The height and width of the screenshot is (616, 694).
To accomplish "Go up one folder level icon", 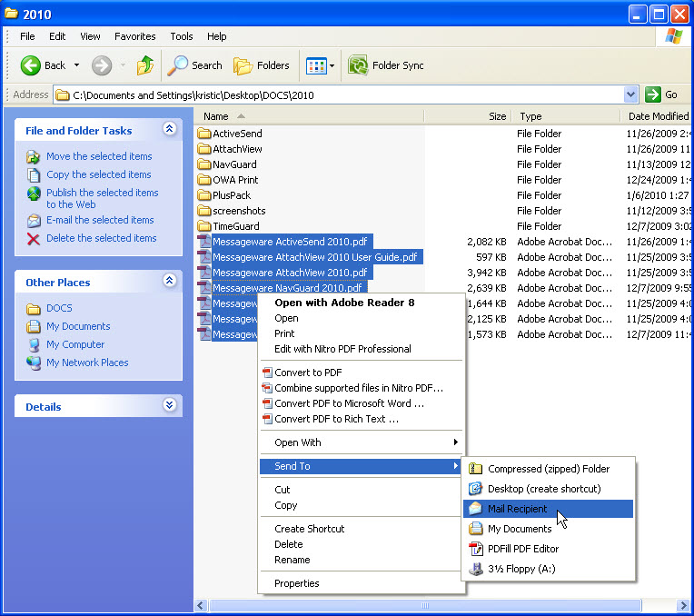I will coord(144,65).
